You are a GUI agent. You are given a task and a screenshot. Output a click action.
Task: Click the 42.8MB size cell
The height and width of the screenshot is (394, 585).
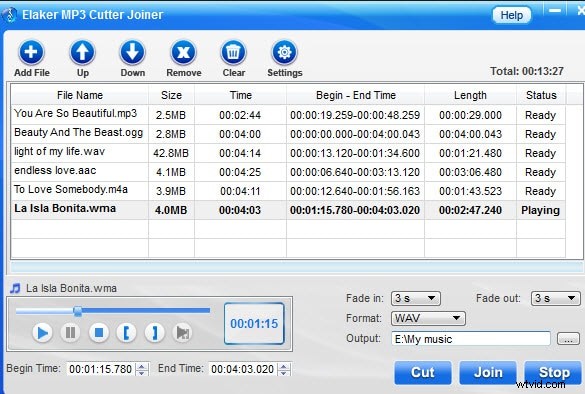[171, 153]
